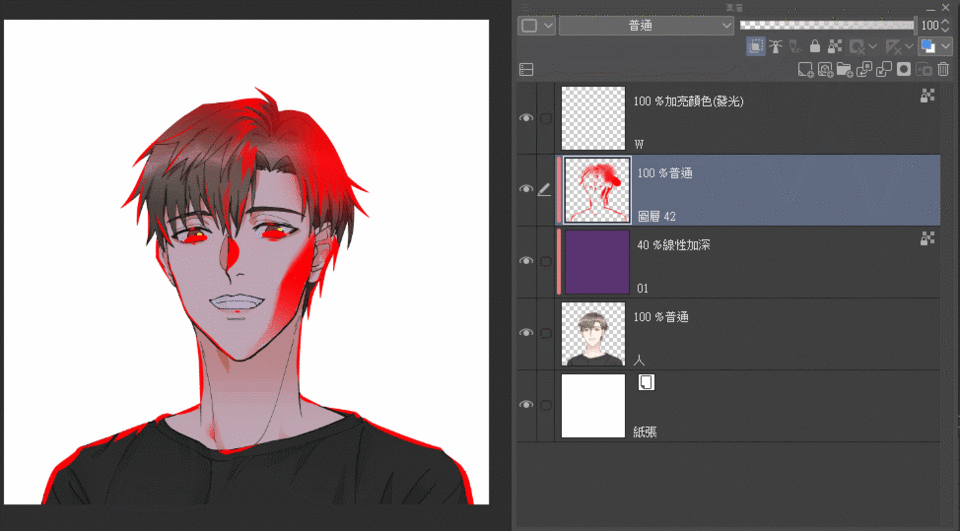The height and width of the screenshot is (531, 960).
Task: Click the 01 layer name
Action: (x=642, y=288)
